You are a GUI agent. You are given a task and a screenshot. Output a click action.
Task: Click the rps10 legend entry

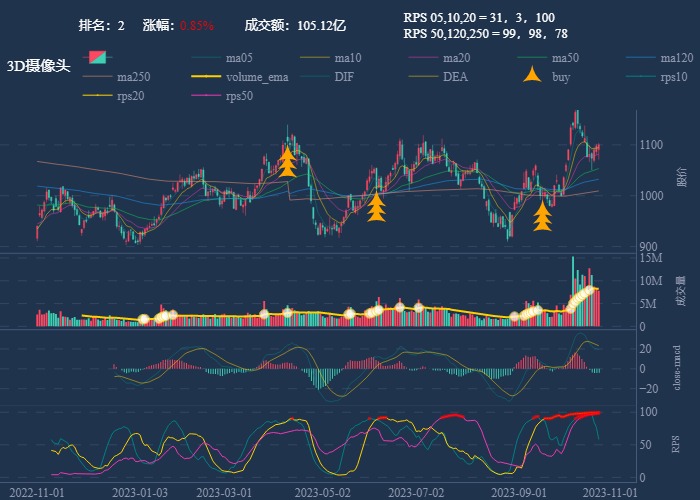click(x=674, y=77)
